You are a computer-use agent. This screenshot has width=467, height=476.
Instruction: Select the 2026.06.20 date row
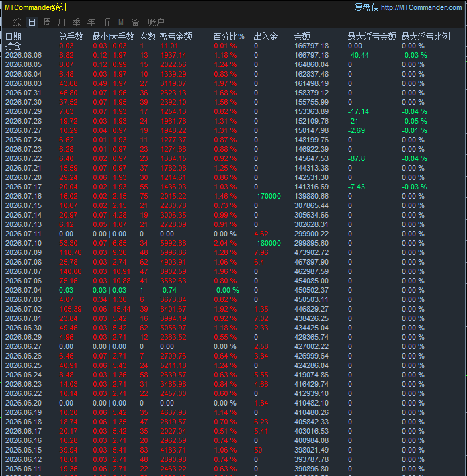24,403
